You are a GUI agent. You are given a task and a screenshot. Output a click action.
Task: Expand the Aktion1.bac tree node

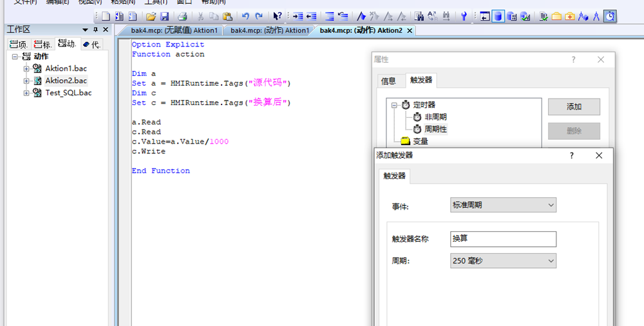[26, 69]
